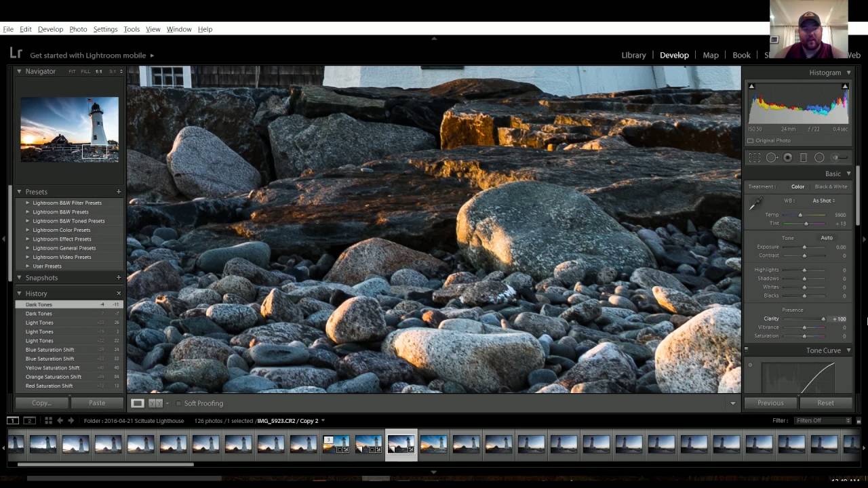Switch to Before/After Y|Y view
Image resolution: width=868 pixels, height=488 pixels.
(x=155, y=403)
